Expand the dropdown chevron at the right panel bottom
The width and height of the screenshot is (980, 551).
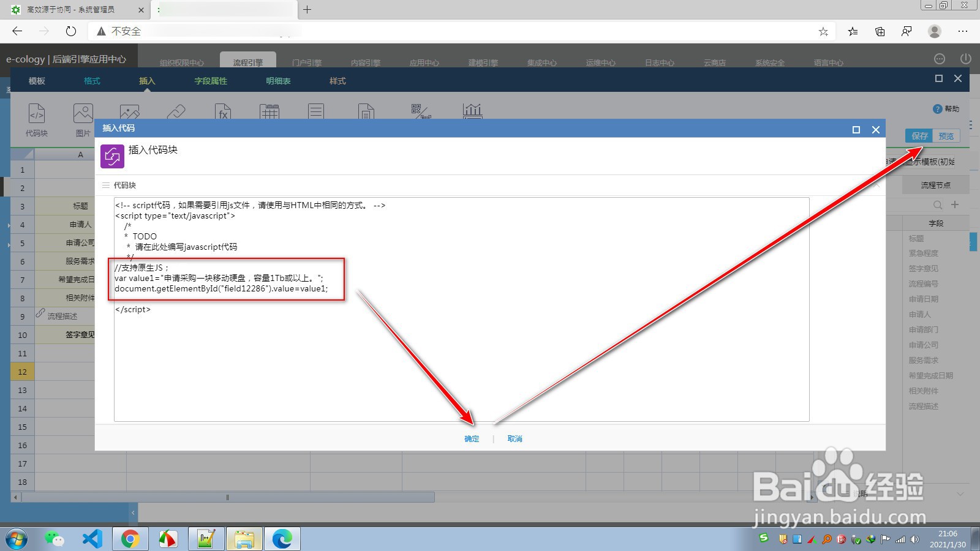pos(960,493)
